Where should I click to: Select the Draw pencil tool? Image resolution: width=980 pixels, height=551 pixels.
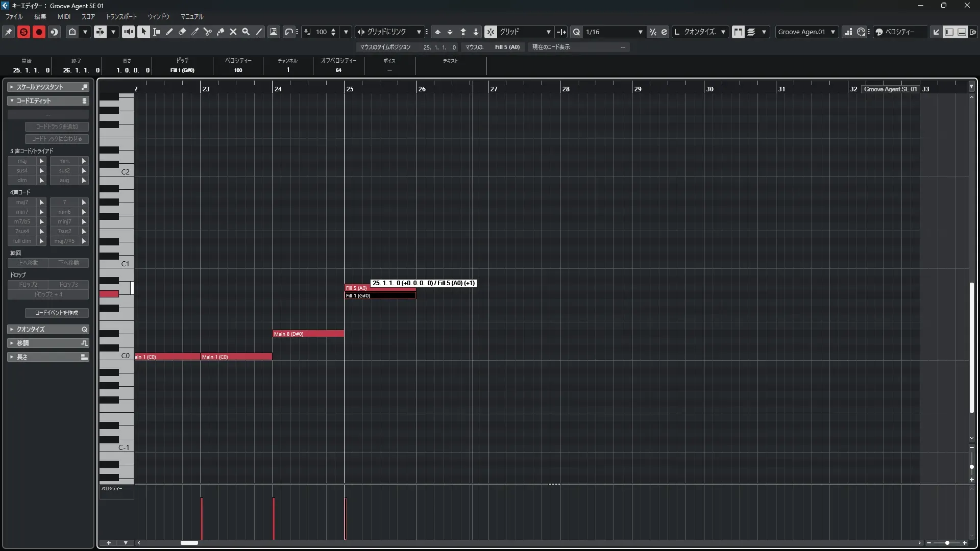click(x=169, y=32)
